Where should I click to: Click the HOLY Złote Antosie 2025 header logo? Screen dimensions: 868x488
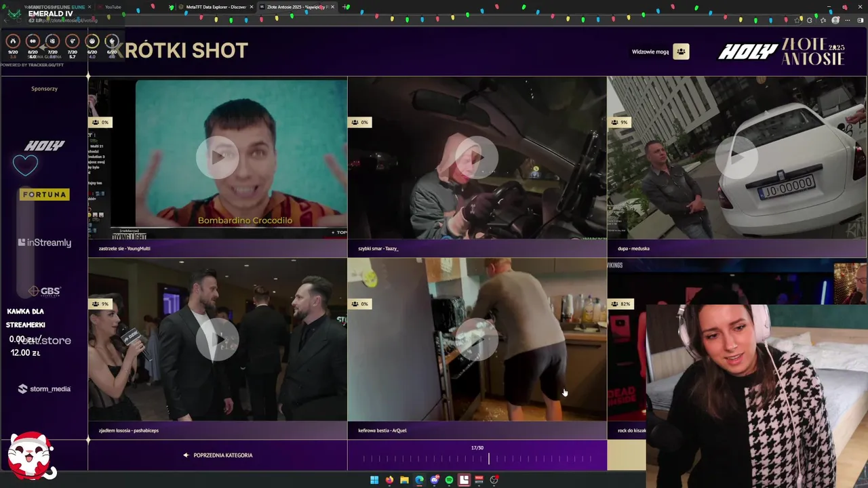(781, 51)
